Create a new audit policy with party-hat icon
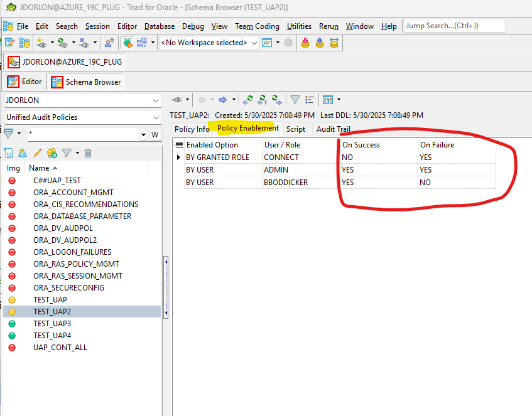 23,153
